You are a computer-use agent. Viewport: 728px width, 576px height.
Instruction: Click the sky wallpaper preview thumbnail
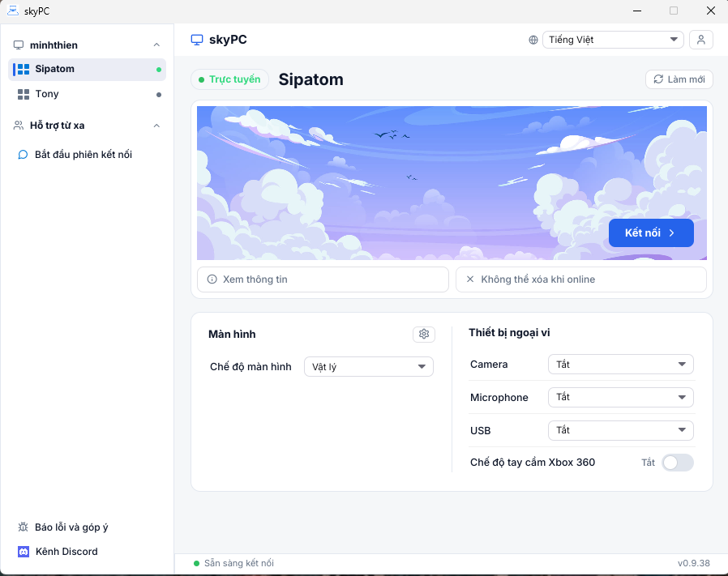(452, 183)
